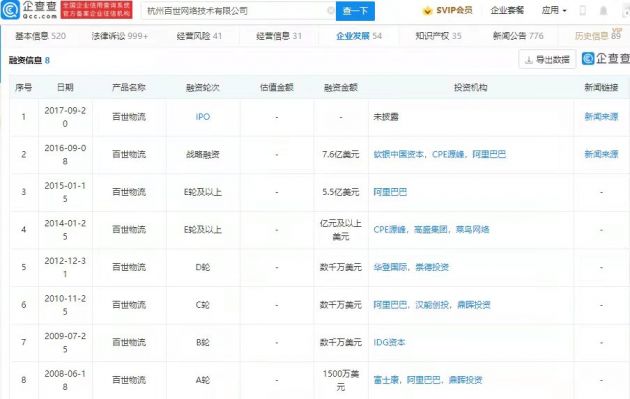Open the 历史信息 VIP tab
This screenshot has height=399, width=630.
coord(598,36)
